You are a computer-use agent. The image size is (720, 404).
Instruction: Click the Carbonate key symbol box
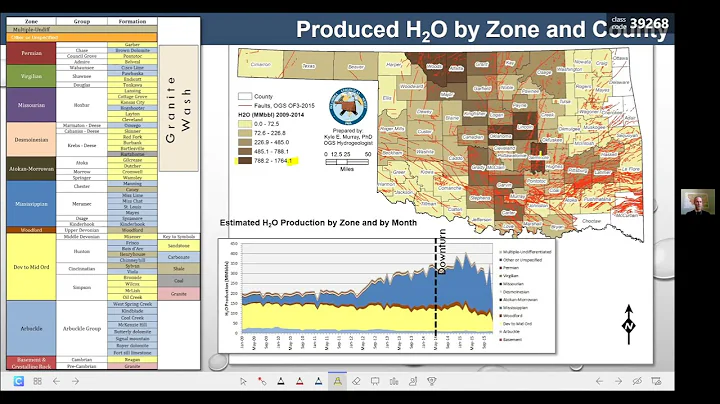click(x=179, y=257)
